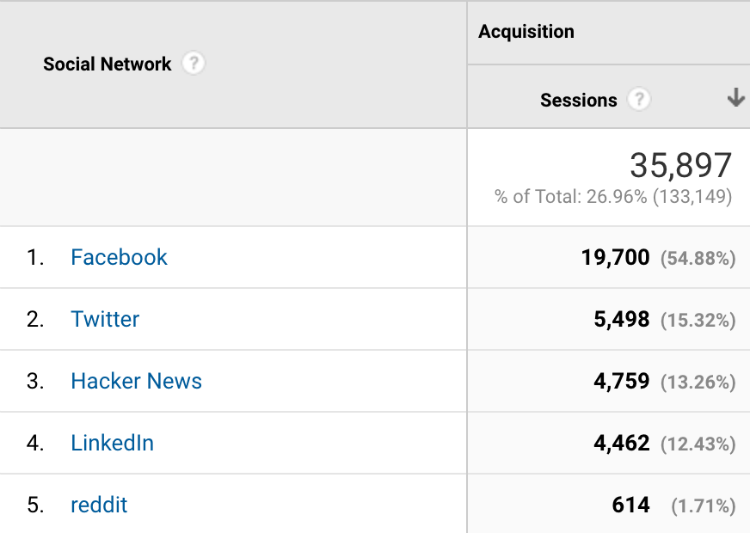Click the descending sort arrow for Sessions
Screen dimensions: 750x533
pyautogui.click(x=736, y=98)
